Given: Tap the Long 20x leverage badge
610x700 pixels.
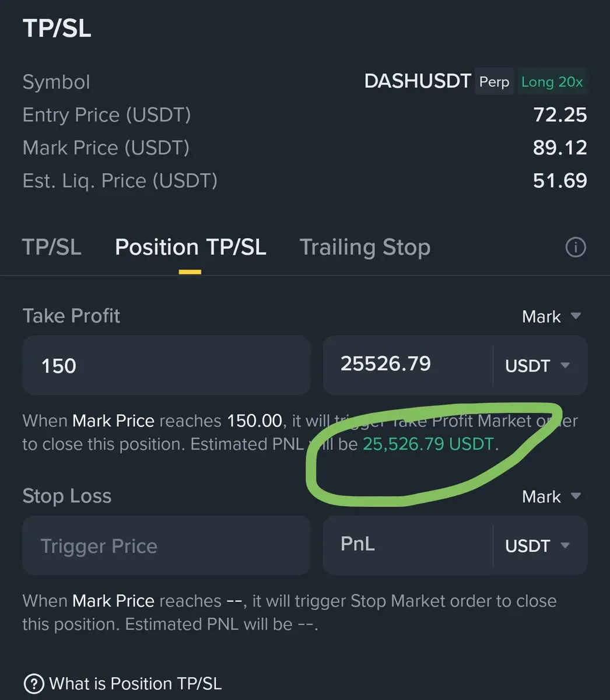Looking at the screenshot, I should click(552, 82).
